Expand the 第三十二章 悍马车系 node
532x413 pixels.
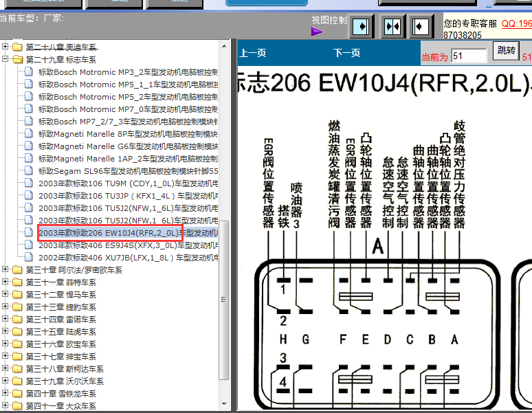click(x=5, y=294)
